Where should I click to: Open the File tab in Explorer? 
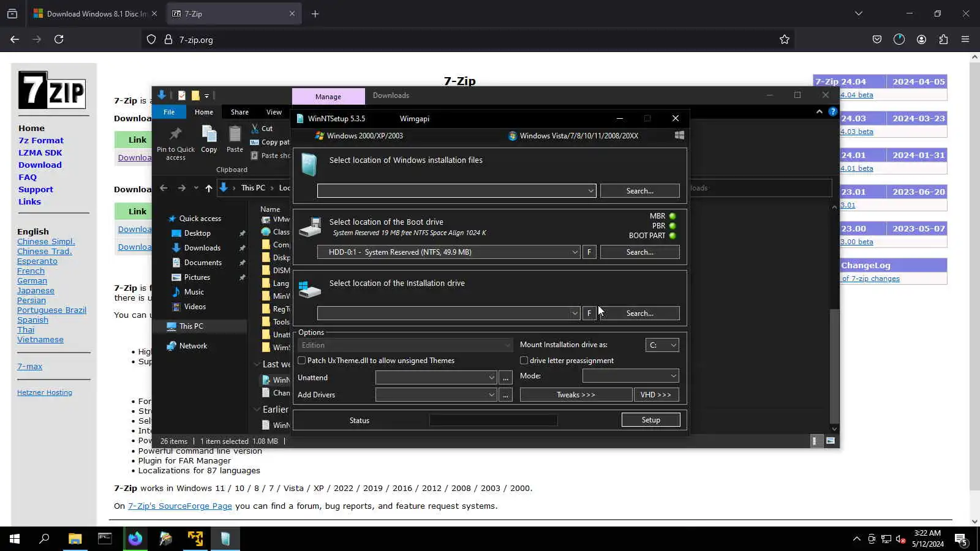click(x=169, y=112)
